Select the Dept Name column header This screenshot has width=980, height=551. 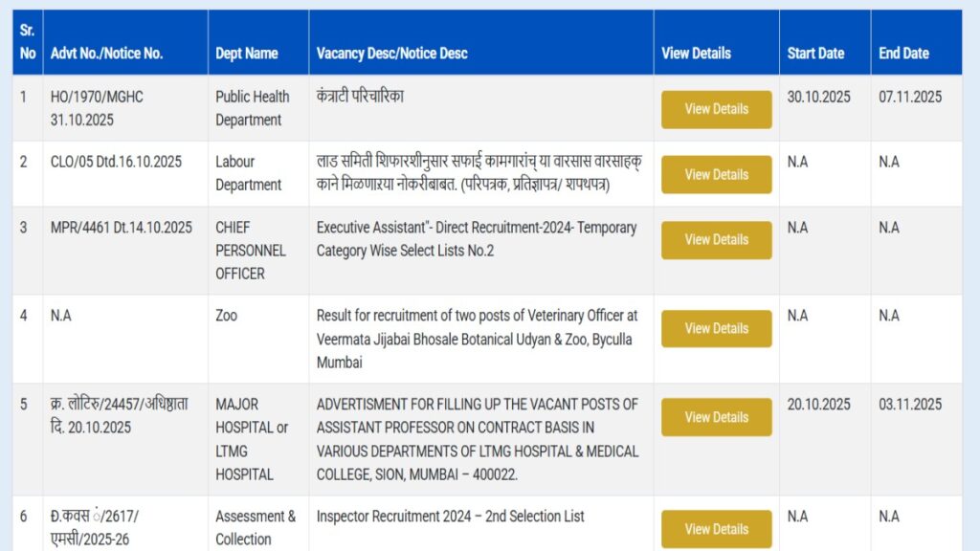(247, 54)
